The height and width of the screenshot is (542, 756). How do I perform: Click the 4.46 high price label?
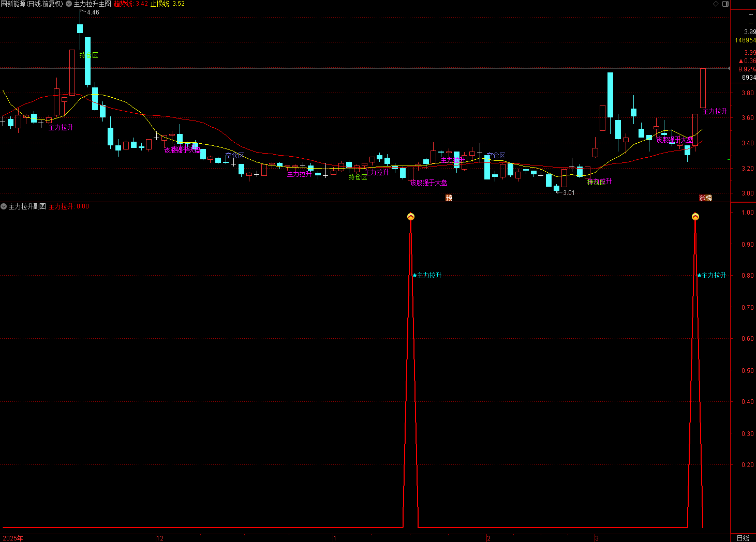93,12
